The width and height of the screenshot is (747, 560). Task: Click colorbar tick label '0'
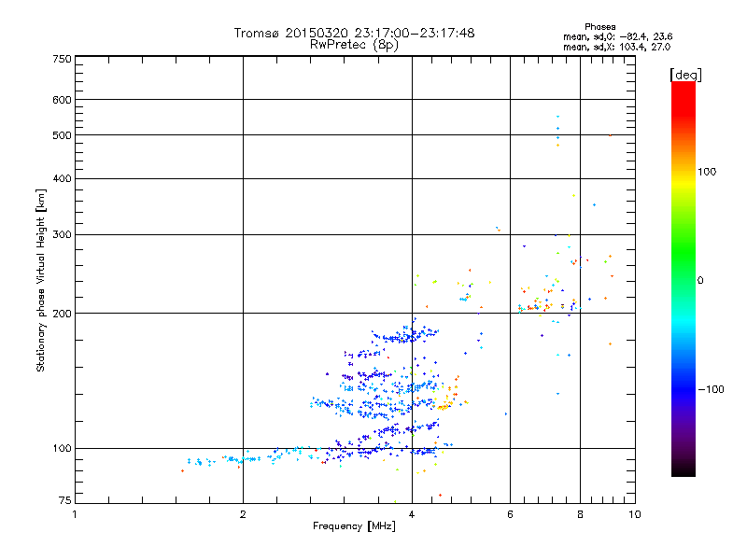click(x=700, y=281)
